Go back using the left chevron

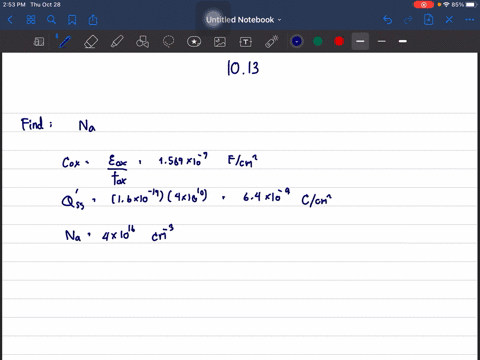click(10, 20)
